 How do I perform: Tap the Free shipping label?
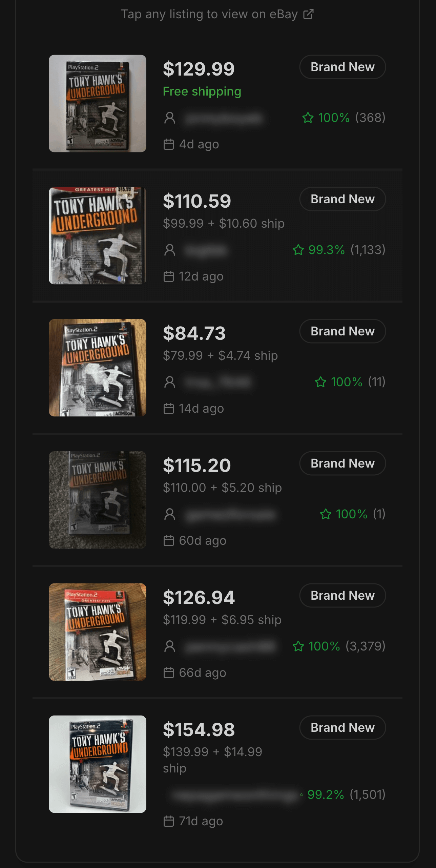point(202,91)
